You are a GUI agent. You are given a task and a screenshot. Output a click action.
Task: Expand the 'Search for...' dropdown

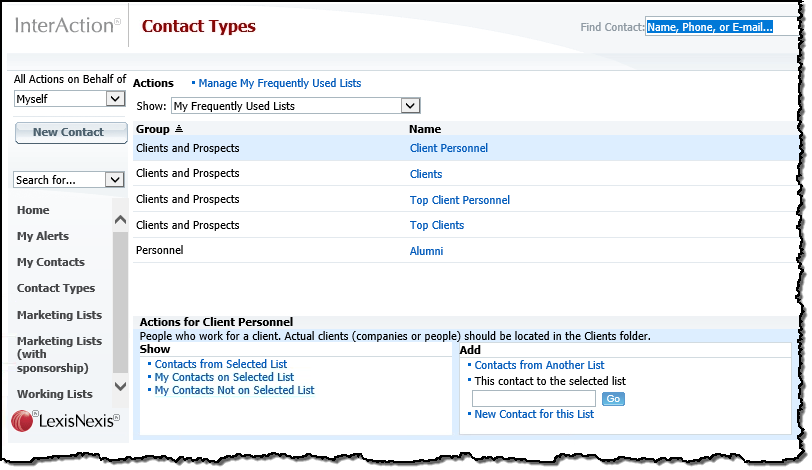pyautogui.click(x=114, y=180)
